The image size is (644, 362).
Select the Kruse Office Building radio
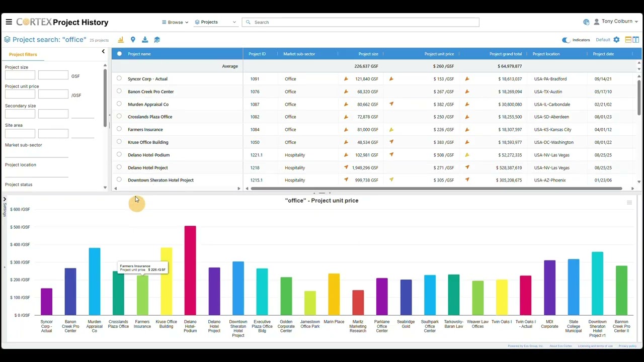[119, 142]
